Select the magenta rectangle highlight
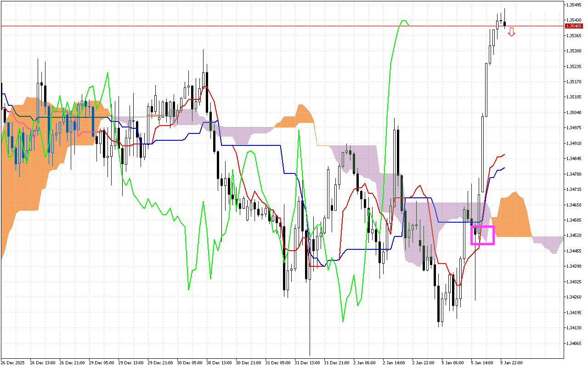The height and width of the screenshot is (368, 588). point(483,235)
